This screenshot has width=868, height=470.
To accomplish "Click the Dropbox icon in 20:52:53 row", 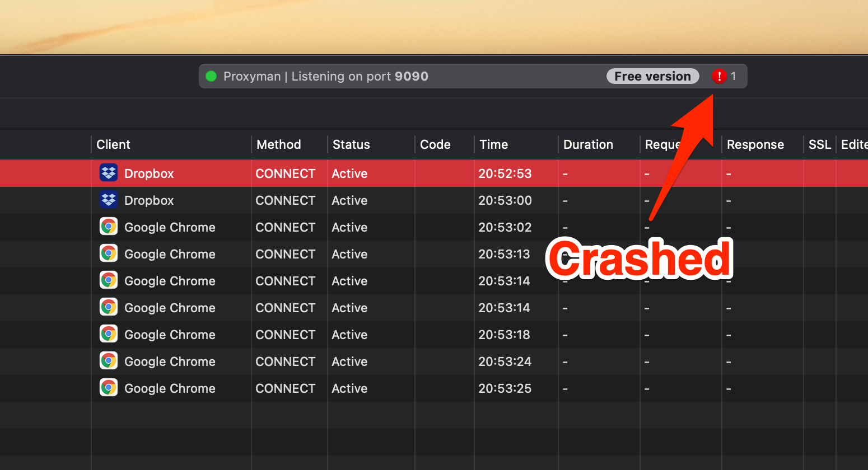I will [x=109, y=173].
